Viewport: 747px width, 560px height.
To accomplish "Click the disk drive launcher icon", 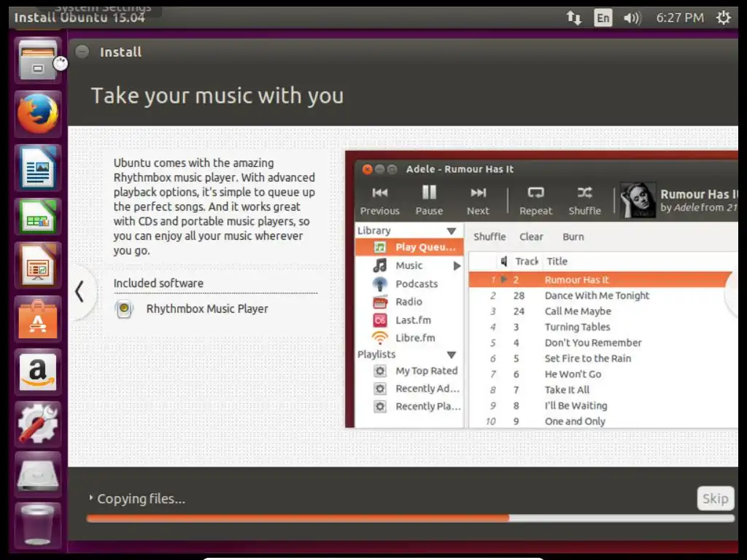I will click(x=38, y=474).
